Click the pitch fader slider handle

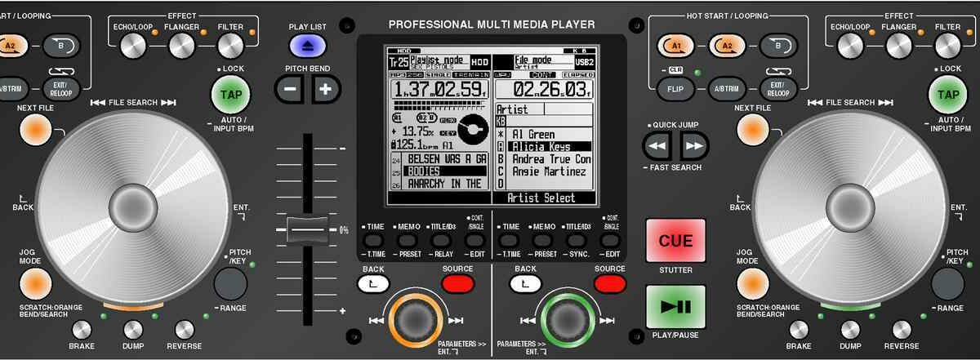tap(308, 230)
